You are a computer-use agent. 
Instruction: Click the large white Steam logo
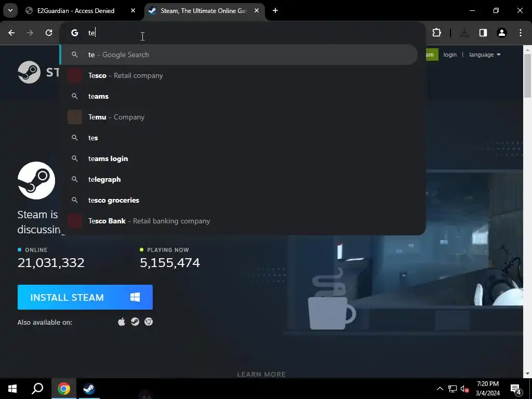36,180
